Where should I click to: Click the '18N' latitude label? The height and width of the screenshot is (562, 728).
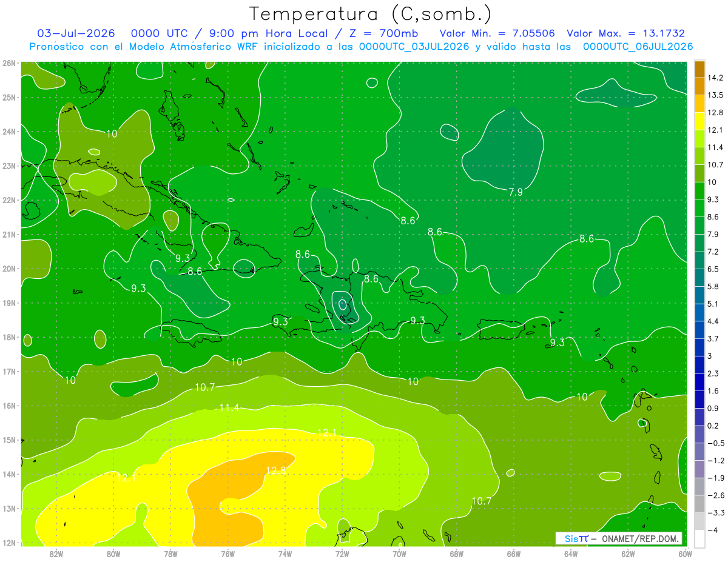click(8, 337)
